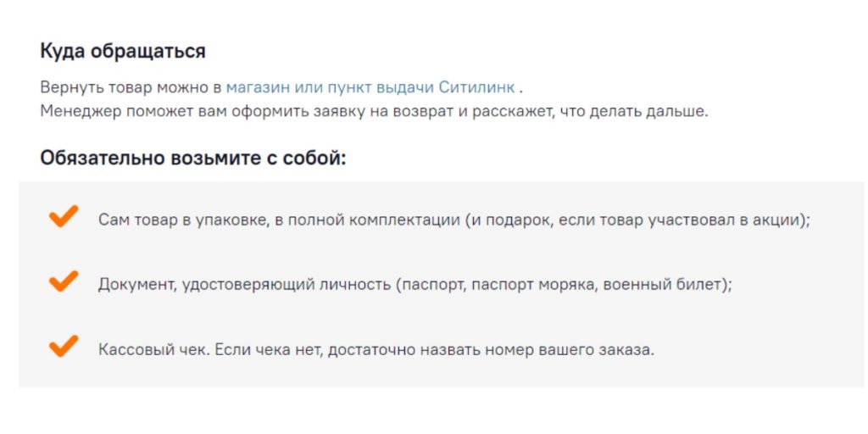This screenshot has height=434, width=868.
Task: Click the "Обязательно возьмите с собой:" heading
Action: tap(193, 159)
